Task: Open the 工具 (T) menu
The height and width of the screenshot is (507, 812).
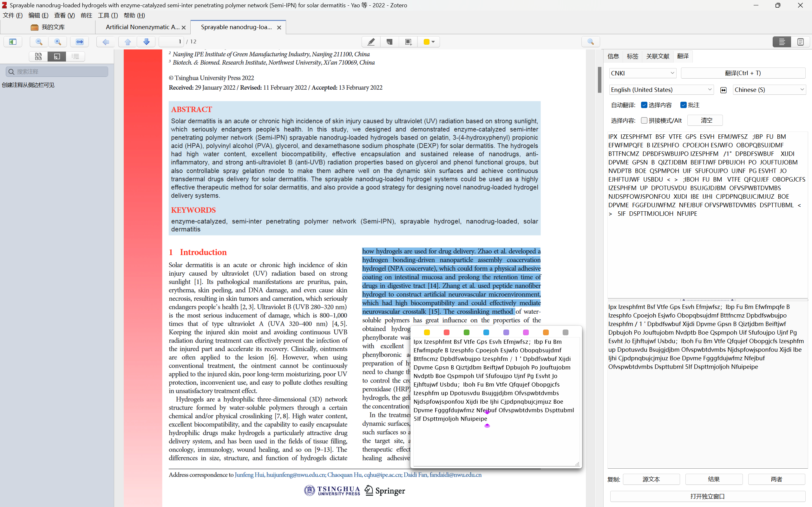Action: (108, 16)
